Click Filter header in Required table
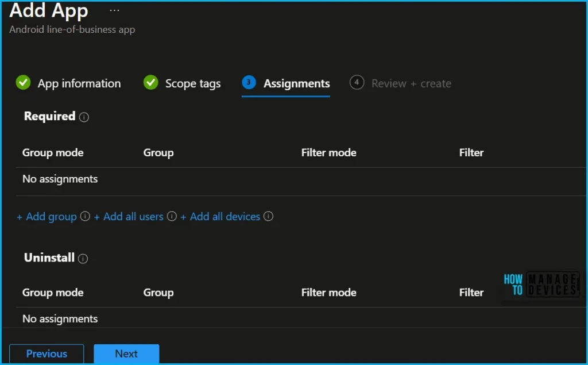 [x=471, y=153]
